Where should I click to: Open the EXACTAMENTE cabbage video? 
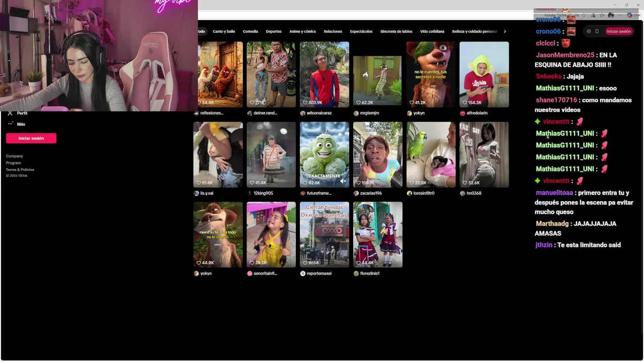(324, 155)
